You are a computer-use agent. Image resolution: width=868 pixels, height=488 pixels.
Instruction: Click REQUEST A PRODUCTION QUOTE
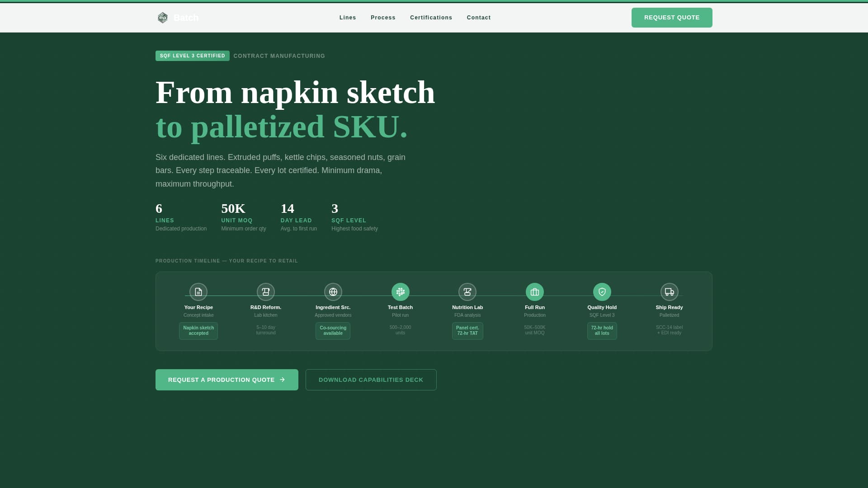(226, 380)
